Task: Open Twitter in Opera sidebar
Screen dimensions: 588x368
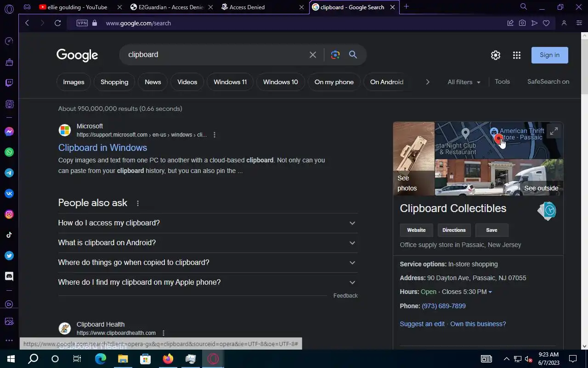Action: [9, 256]
